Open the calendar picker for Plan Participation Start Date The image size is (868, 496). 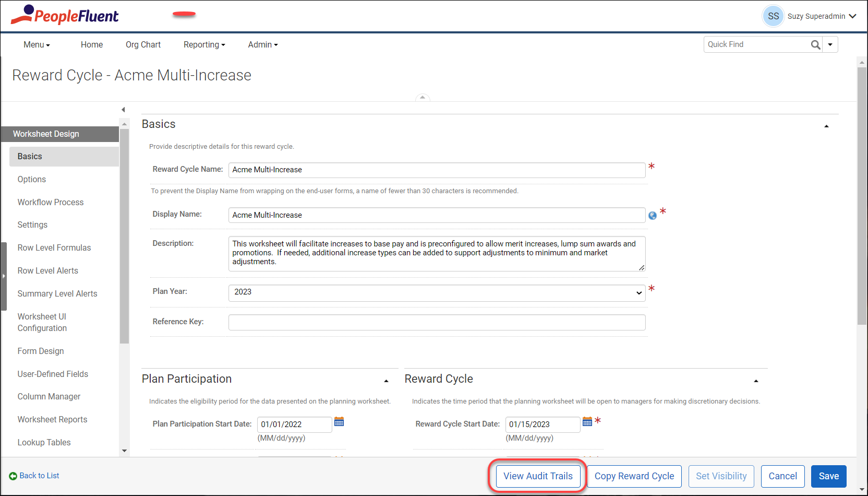(339, 421)
